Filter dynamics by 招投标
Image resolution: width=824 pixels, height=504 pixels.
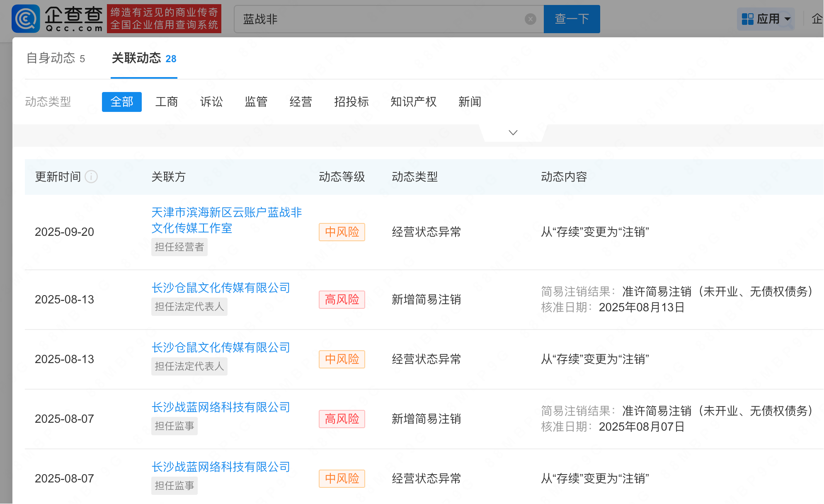tap(351, 102)
